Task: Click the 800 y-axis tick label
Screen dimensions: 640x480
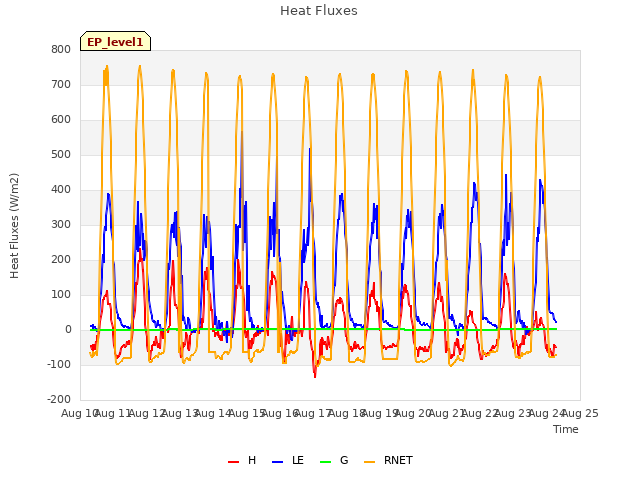Action: 61,49
